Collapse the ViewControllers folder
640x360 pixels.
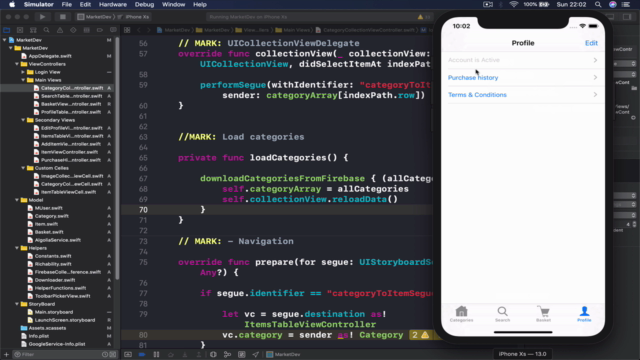click(17, 64)
